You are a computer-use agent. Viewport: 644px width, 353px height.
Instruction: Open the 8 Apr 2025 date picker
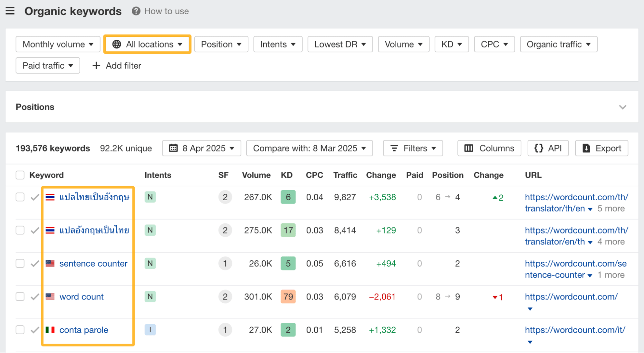pos(202,148)
